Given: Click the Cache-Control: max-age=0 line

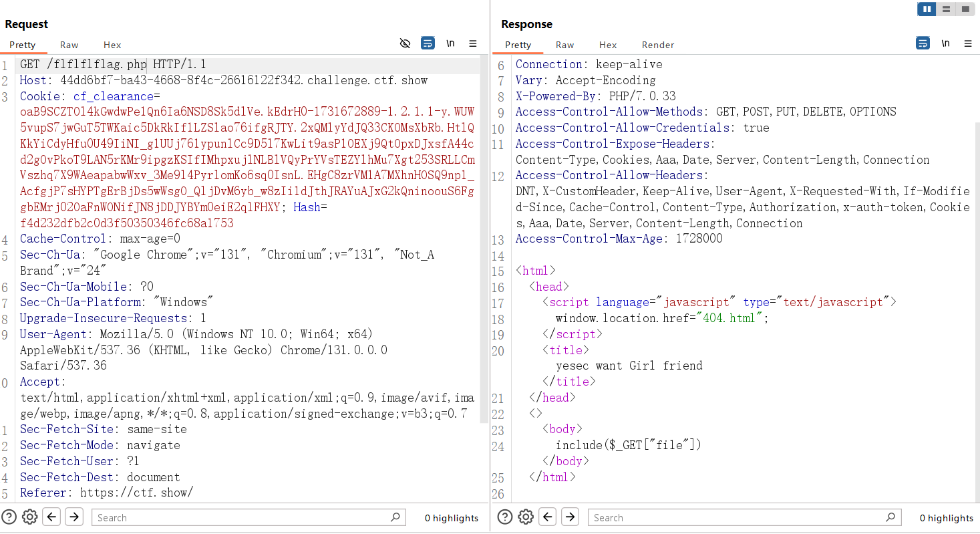Looking at the screenshot, I should [x=100, y=239].
